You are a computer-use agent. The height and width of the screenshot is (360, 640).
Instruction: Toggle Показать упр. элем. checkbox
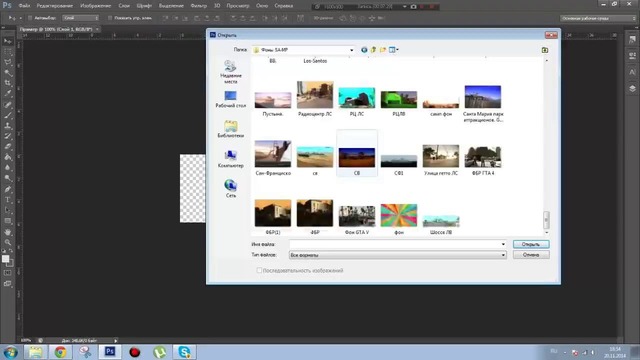point(110,18)
